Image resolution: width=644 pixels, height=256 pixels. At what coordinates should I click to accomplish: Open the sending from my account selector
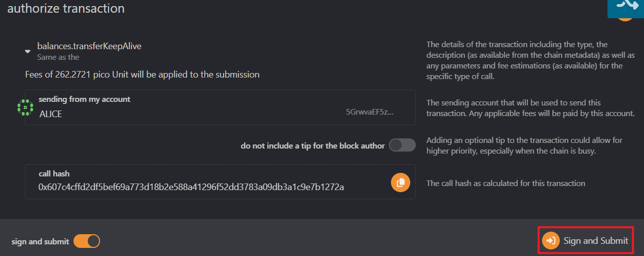point(220,107)
